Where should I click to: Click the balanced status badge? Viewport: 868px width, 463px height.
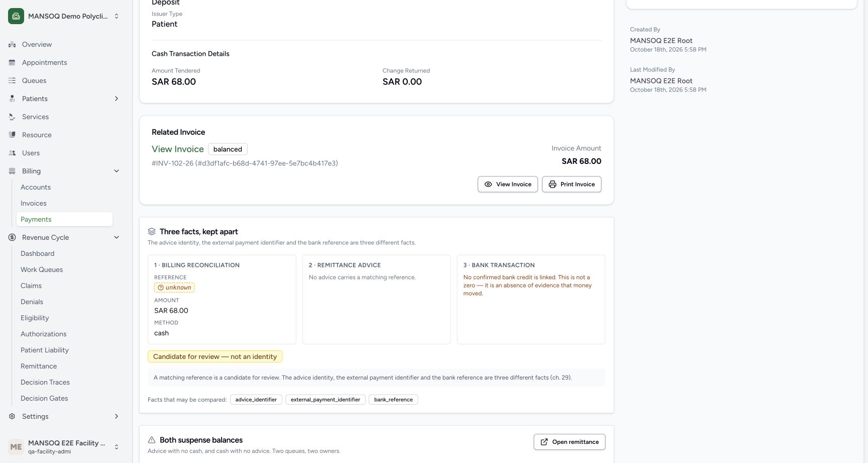228,149
